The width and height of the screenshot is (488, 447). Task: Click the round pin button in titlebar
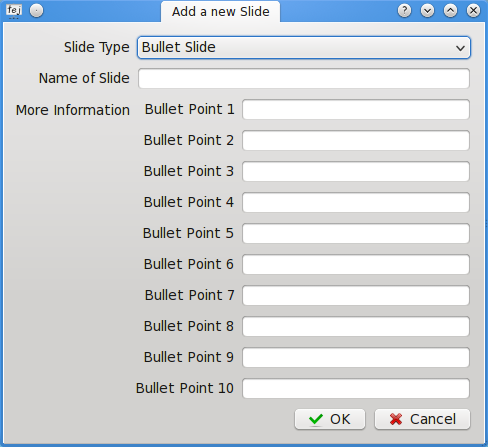36,11
